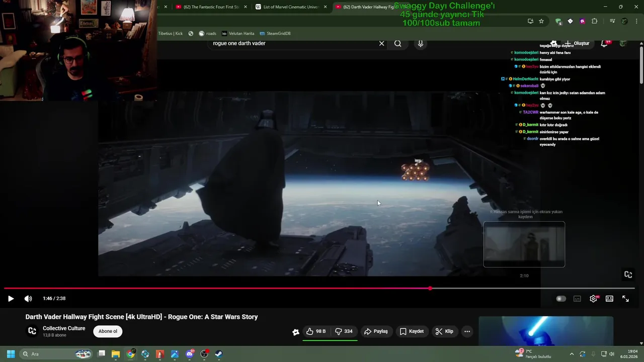Open YouTube notifications bell
This screenshot has height=362, width=644.
click(x=604, y=44)
